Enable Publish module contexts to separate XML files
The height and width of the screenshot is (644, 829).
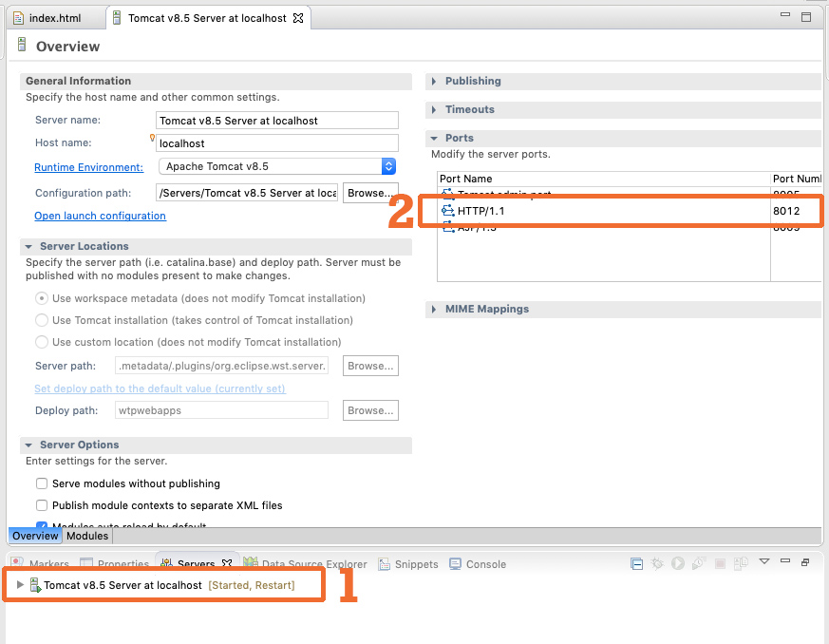tap(42, 505)
